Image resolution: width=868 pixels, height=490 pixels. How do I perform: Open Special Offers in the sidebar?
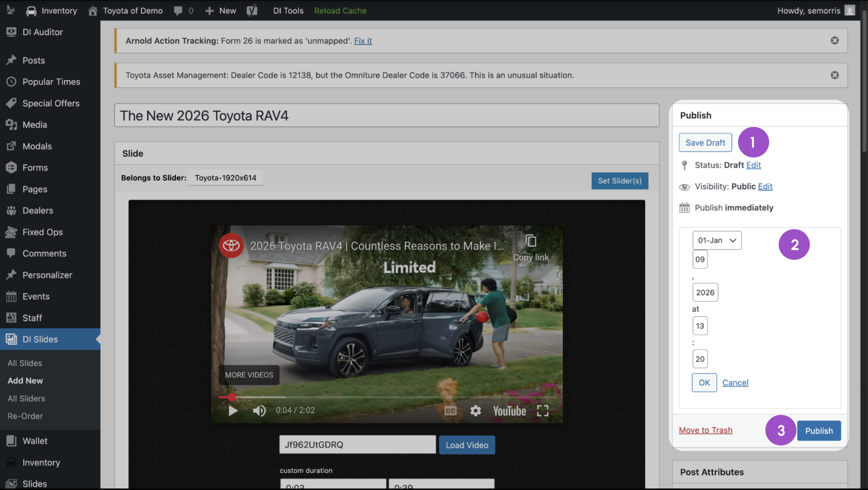51,103
